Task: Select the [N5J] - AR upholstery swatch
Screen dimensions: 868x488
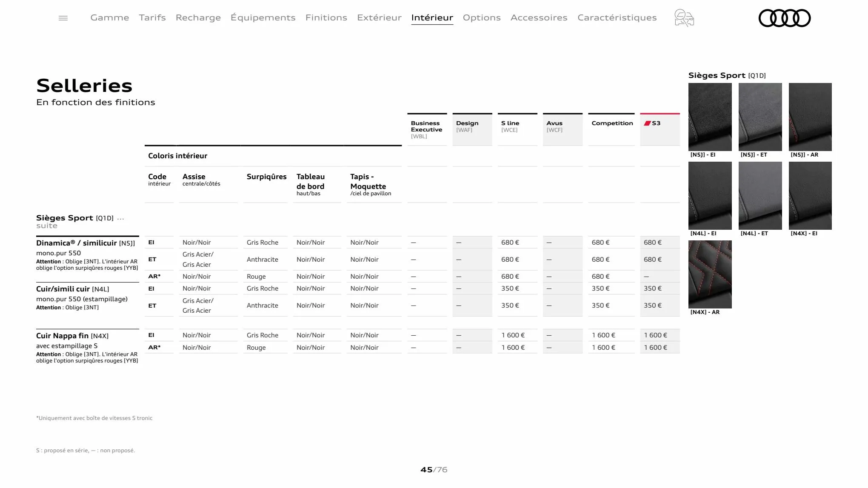Action: coord(810,117)
